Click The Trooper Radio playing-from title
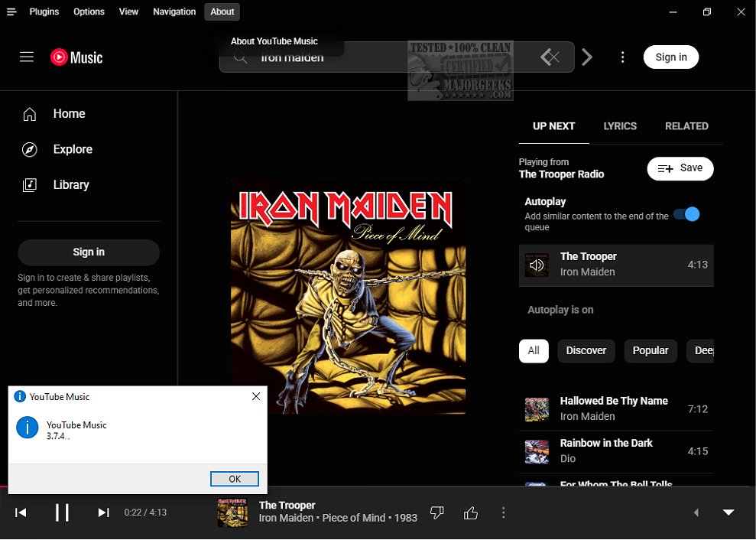 point(561,174)
